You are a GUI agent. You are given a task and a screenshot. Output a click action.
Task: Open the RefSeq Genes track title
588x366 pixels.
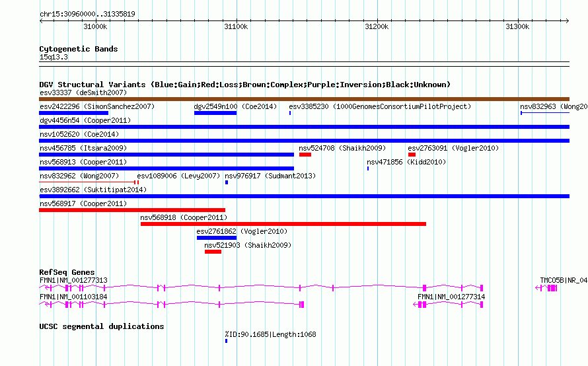pyautogui.click(x=67, y=272)
